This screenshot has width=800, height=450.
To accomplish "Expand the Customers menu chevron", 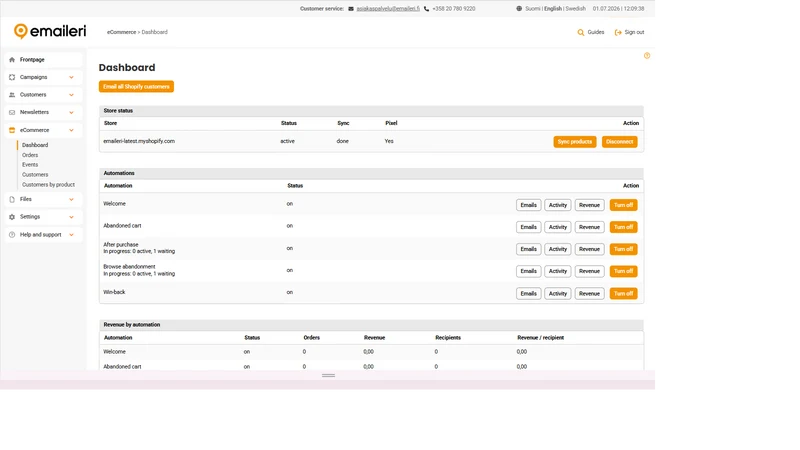I will click(x=71, y=95).
